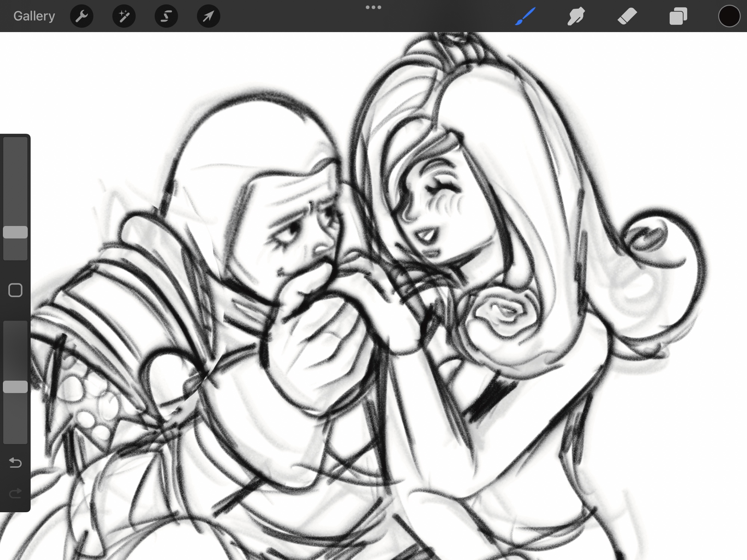Open the Actions wrench menu
This screenshot has height=560, width=747.
[82, 16]
